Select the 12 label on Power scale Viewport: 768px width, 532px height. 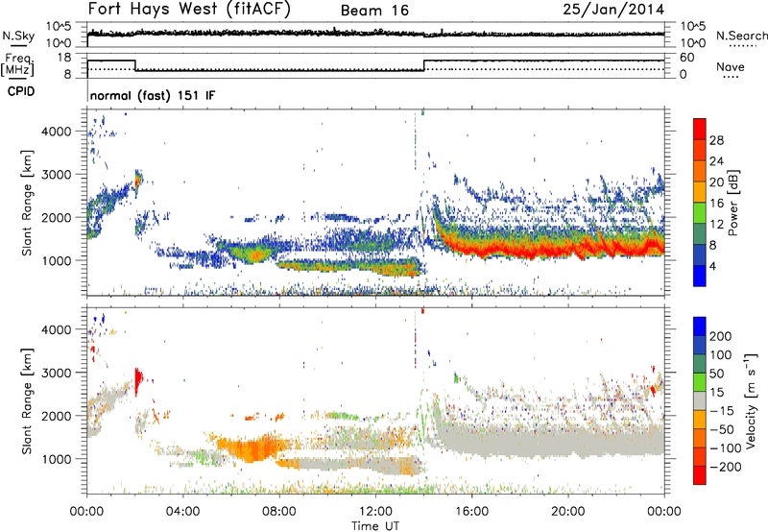pos(716,225)
